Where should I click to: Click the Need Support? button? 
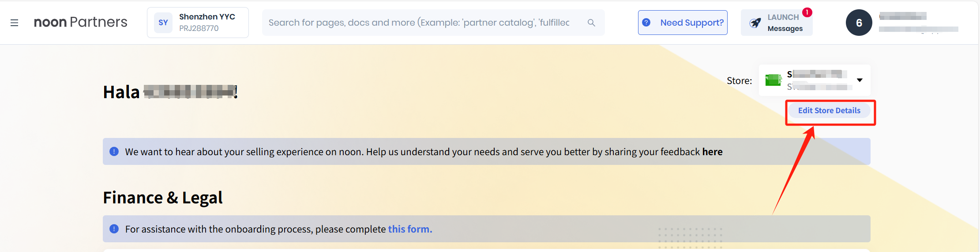coord(691,23)
